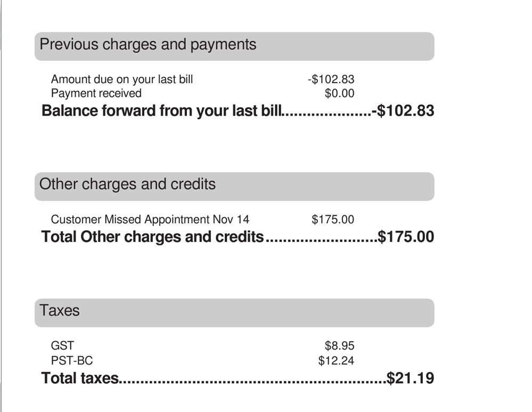Click the $175.00 missed appointment charge
Viewport: 532px width, 412px height.
(333, 219)
